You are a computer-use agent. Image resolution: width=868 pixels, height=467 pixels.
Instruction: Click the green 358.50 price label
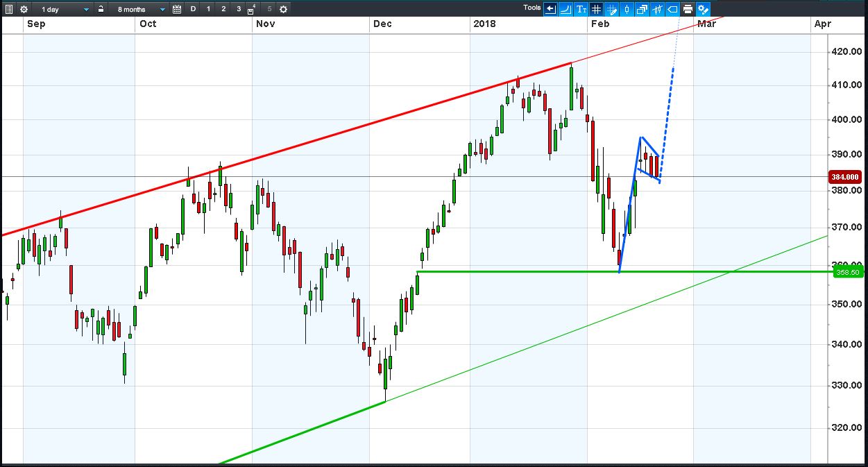pos(847,272)
